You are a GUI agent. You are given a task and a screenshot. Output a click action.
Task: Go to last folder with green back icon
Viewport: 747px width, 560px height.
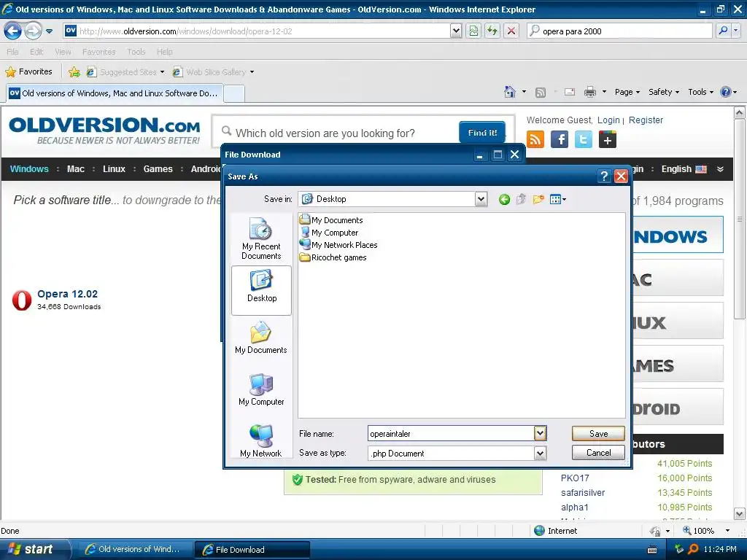click(505, 200)
